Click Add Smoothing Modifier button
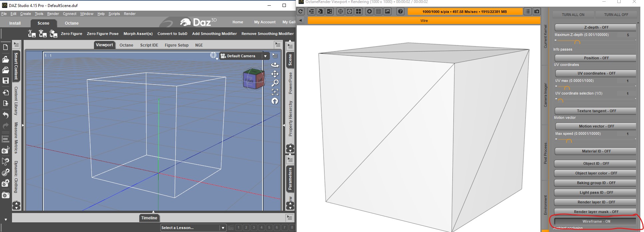This screenshot has width=644, height=232. coord(215,34)
